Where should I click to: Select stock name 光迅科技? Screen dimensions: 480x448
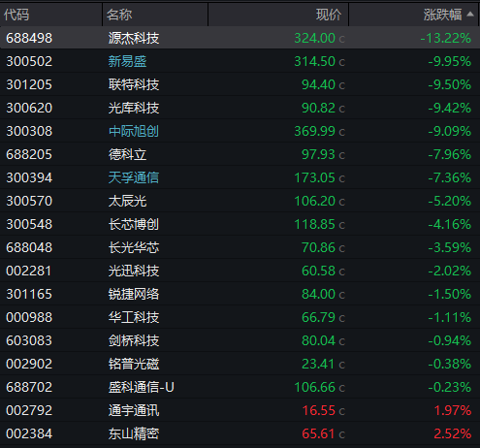[134, 271]
